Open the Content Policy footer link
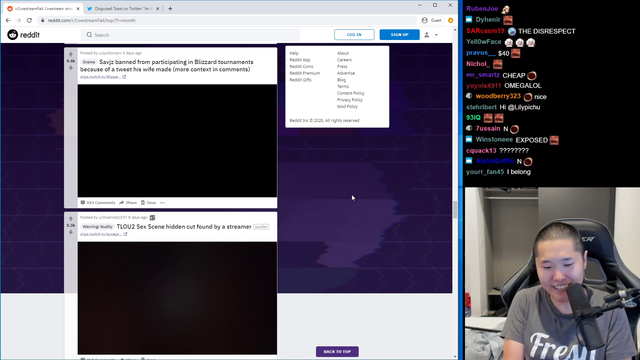The width and height of the screenshot is (640, 360). (351, 93)
